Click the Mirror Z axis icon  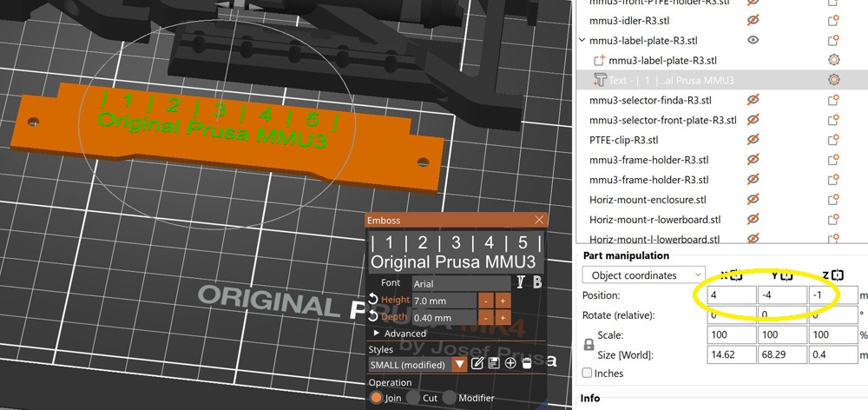(837, 275)
